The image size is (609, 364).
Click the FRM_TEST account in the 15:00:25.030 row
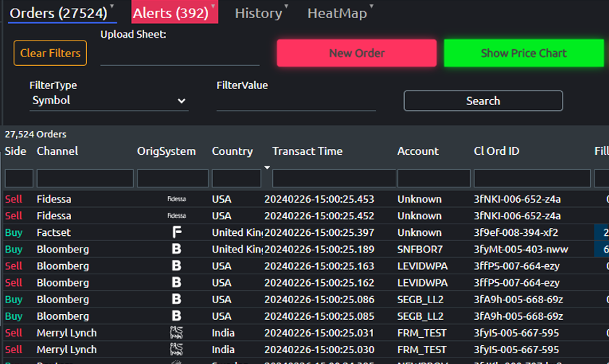pyautogui.click(x=421, y=350)
